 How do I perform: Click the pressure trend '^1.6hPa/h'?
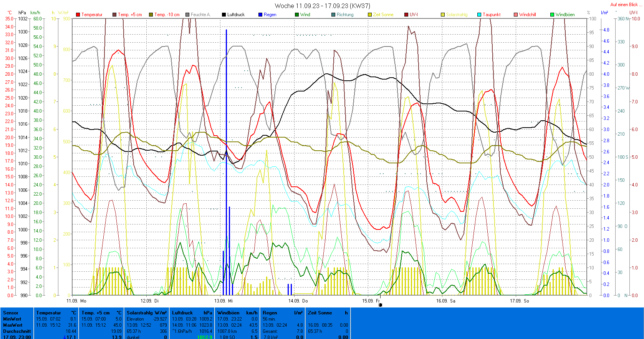(x=182, y=331)
